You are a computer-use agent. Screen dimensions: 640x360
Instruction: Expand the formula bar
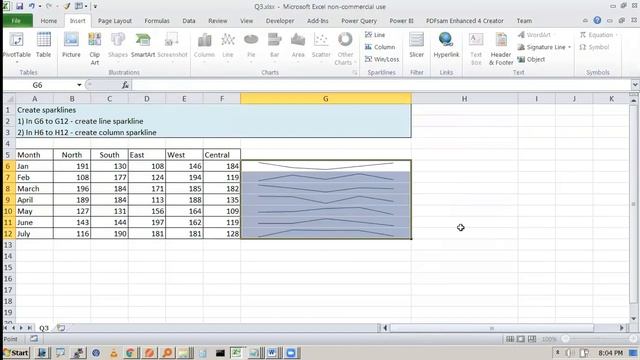[635, 85]
